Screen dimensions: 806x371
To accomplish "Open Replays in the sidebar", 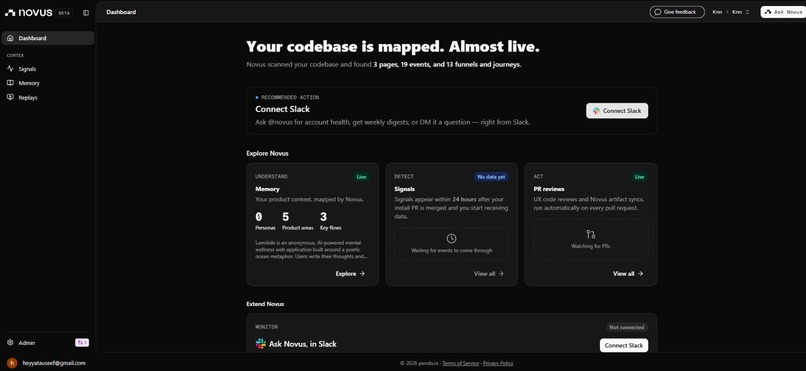I will point(48,98).
